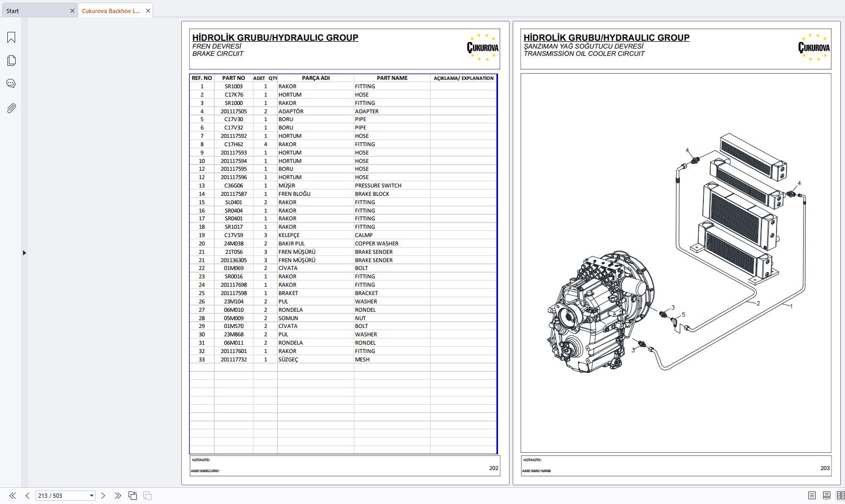Click the 213 / 503 page number field
845x504 pixels.
[62, 496]
